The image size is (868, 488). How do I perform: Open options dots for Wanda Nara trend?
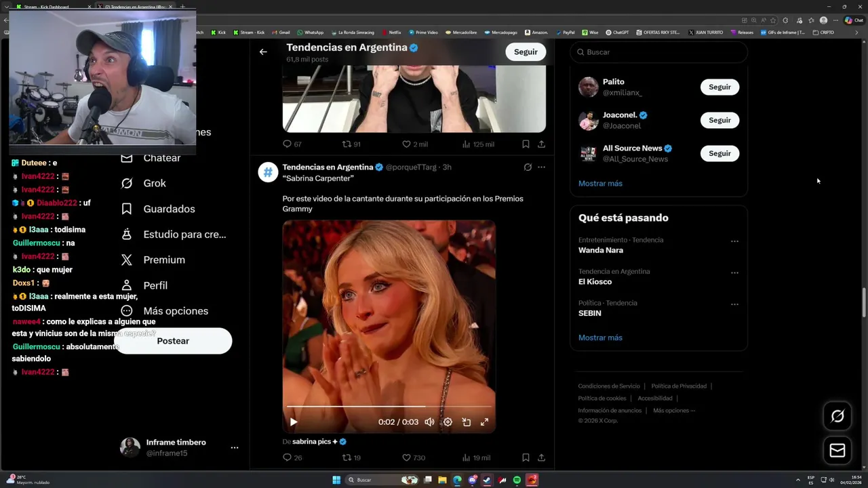point(734,241)
